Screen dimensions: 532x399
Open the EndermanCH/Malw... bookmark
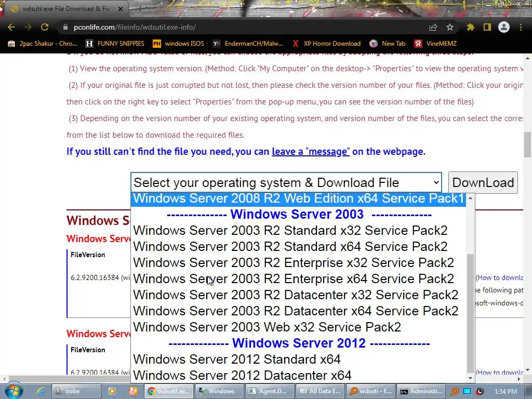248,44
